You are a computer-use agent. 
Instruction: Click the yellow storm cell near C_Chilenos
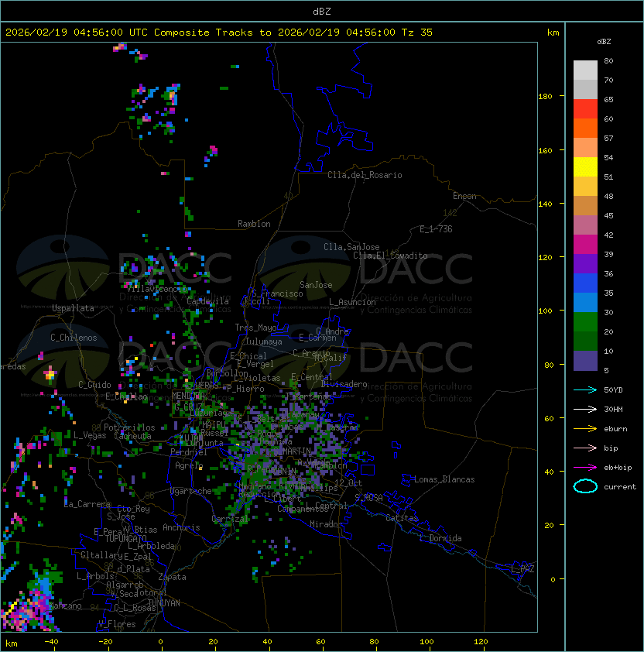coord(50,374)
